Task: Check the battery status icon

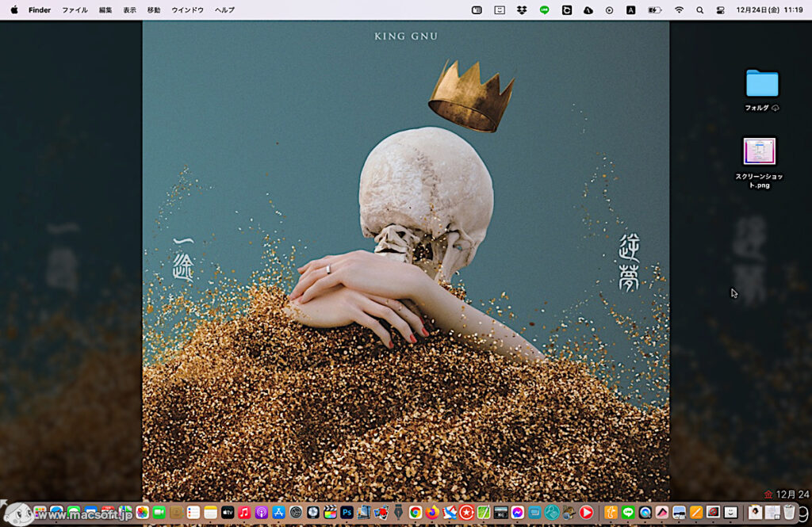Action: [654, 10]
